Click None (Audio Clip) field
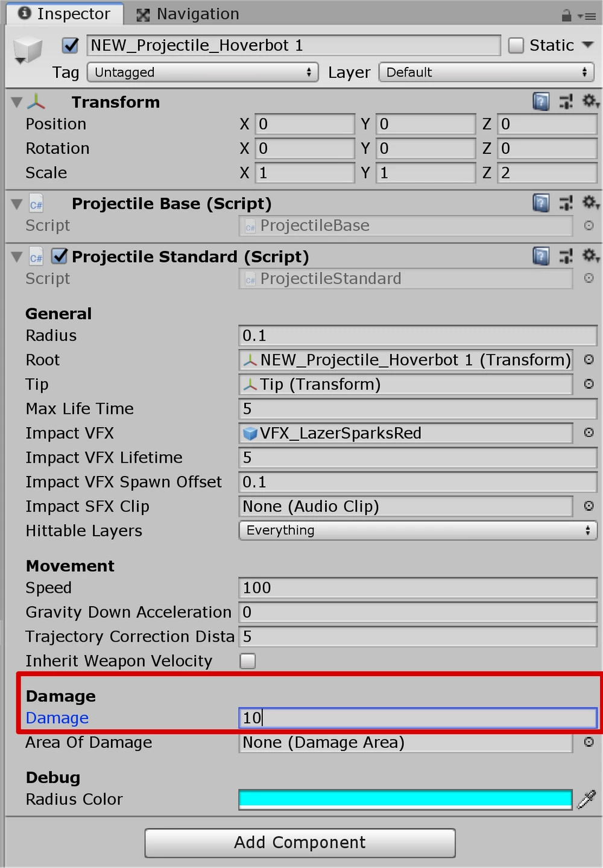Viewport: 603px width, 868px height. point(406,506)
